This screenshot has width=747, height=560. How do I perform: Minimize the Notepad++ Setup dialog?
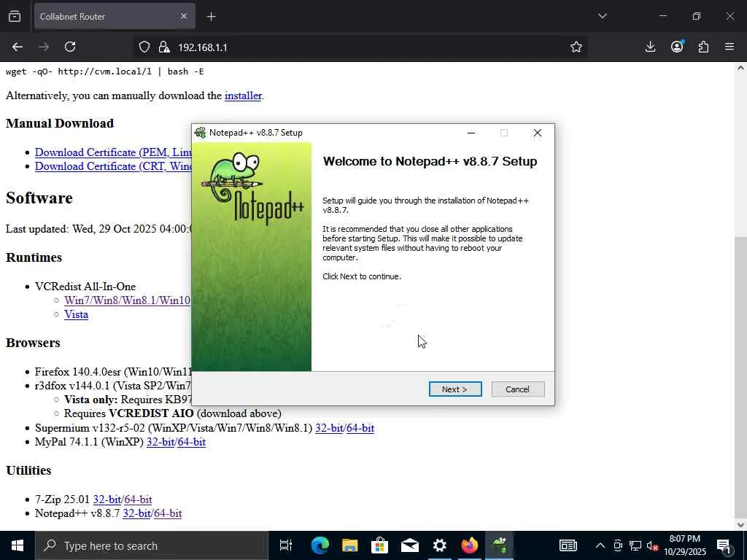click(471, 133)
